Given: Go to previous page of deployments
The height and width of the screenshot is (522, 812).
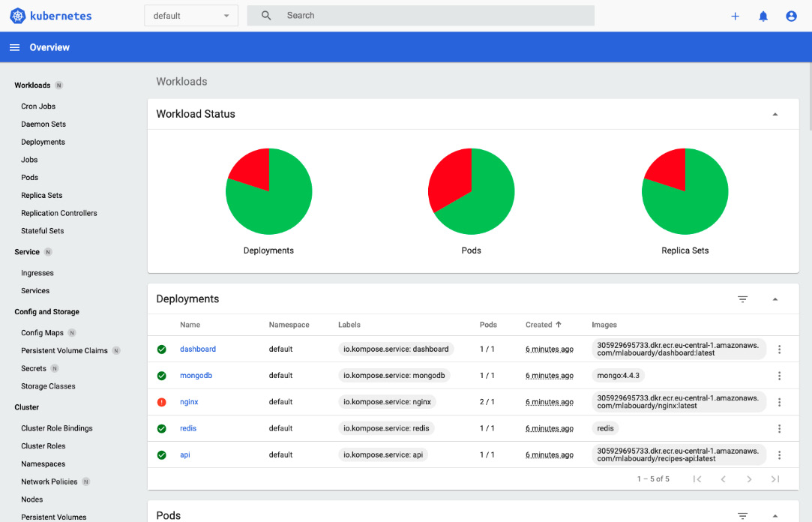Looking at the screenshot, I should point(724,479).
